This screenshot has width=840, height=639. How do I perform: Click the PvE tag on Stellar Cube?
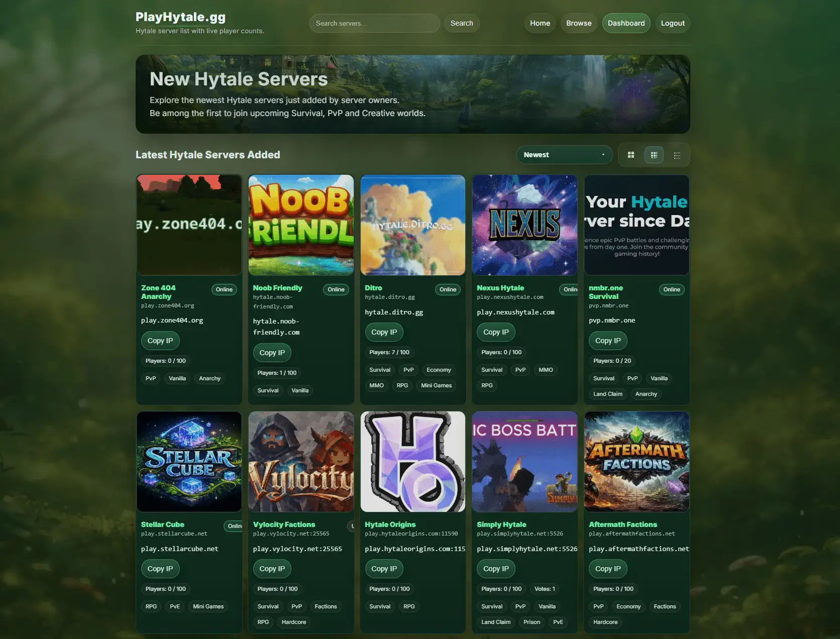point(175,606)
